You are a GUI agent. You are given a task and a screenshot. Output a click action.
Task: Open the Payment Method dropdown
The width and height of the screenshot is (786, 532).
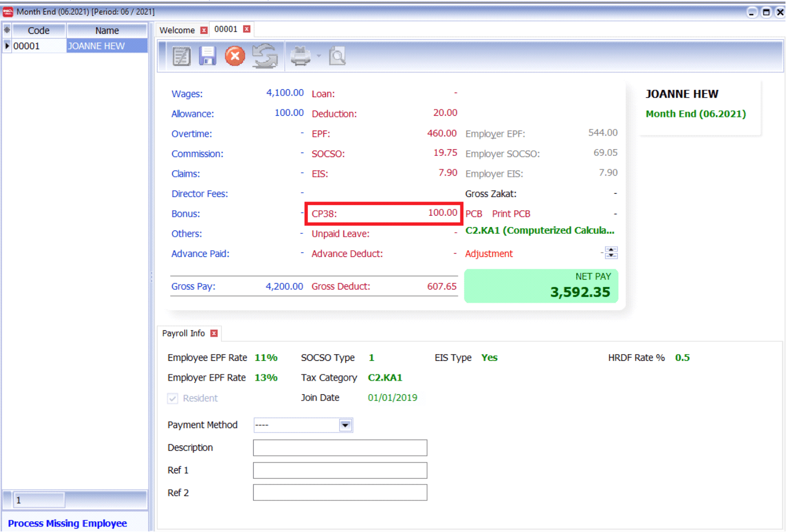coord(345,425)
